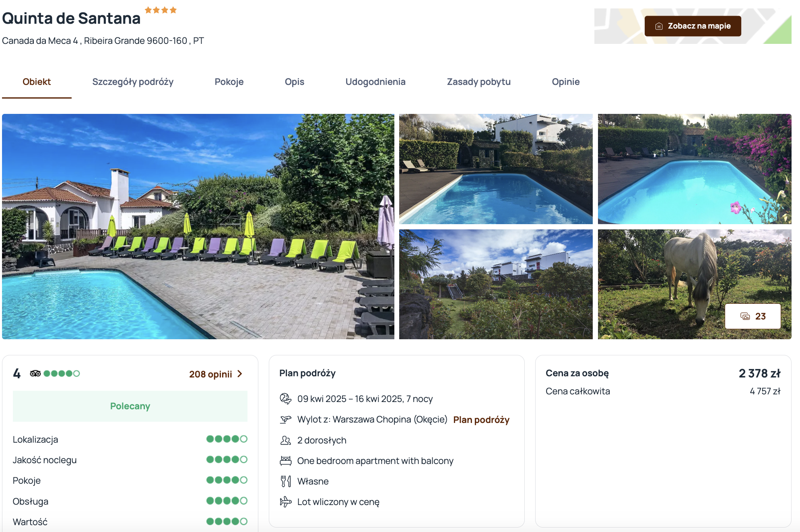Click the bed icon beside One bedroom apartment

click(x=286, y=461)
